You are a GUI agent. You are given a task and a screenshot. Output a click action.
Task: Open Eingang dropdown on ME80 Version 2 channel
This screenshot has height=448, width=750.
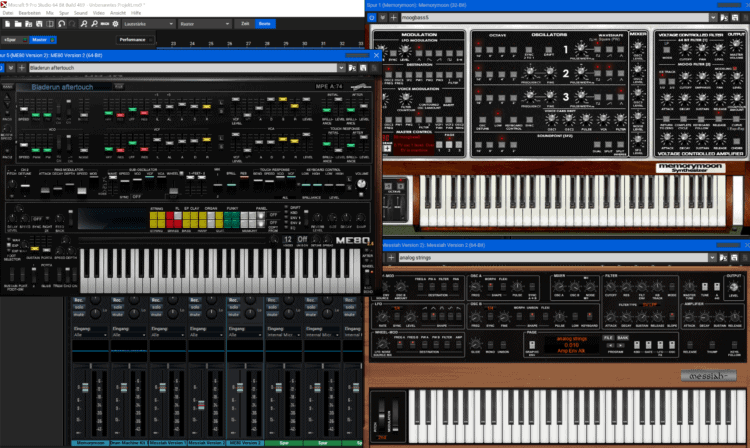tap(245, 335)
